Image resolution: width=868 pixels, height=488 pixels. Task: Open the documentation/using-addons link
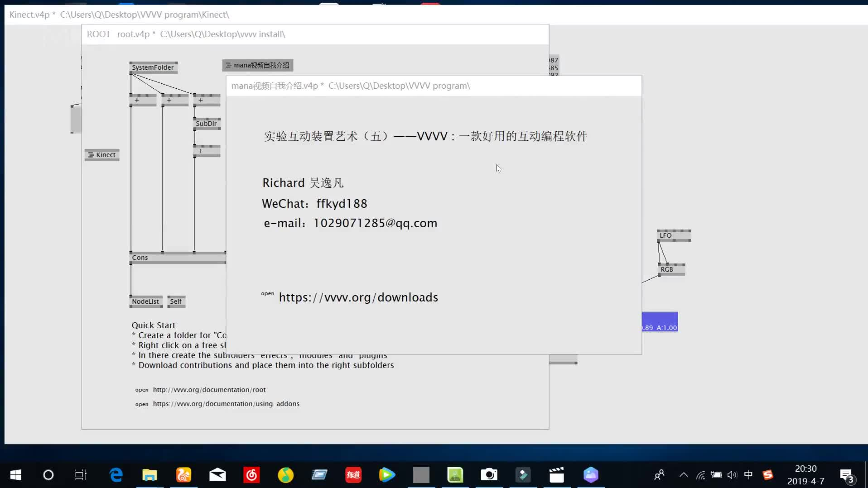pyautogui.click(x=226, y=404)
